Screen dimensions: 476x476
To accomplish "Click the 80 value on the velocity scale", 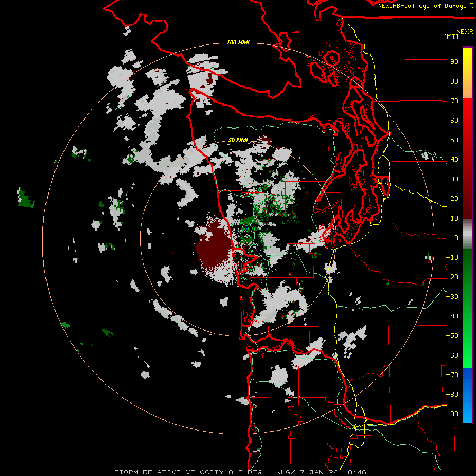I will coord(454,81).
